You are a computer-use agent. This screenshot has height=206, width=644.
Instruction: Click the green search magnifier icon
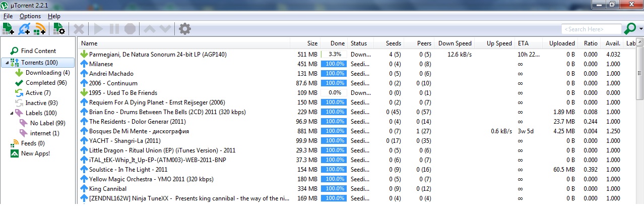coord(630,29)
